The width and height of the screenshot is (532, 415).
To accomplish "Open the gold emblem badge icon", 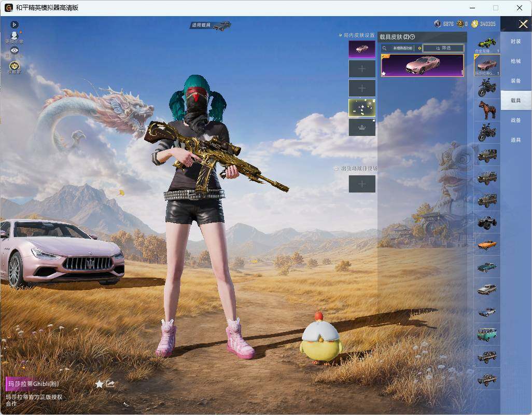I will 14,66.
